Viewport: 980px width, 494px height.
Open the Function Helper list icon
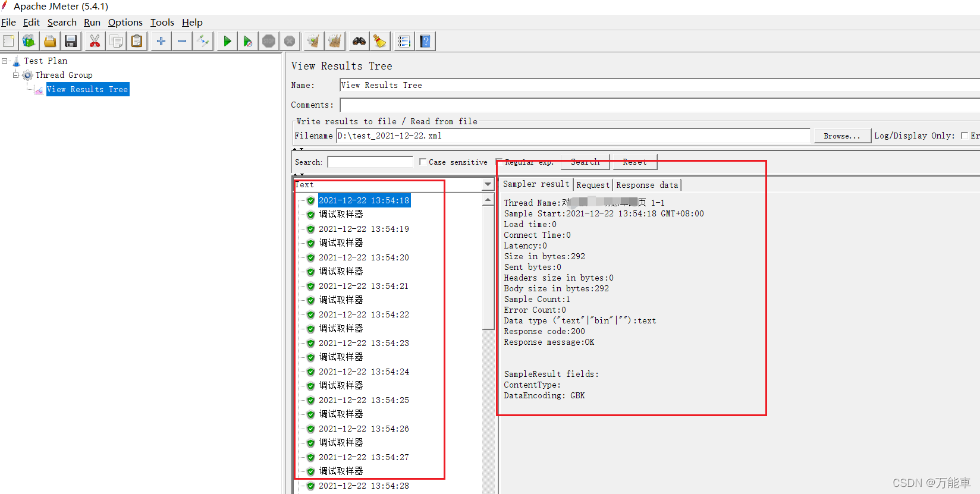tap(404, 41)
